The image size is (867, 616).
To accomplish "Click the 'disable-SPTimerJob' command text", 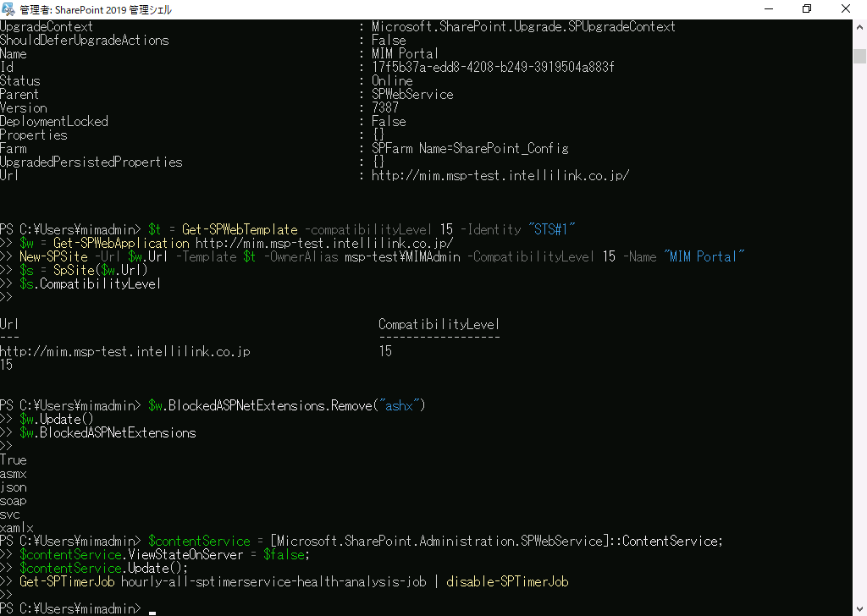I will [x=508, y=582].
